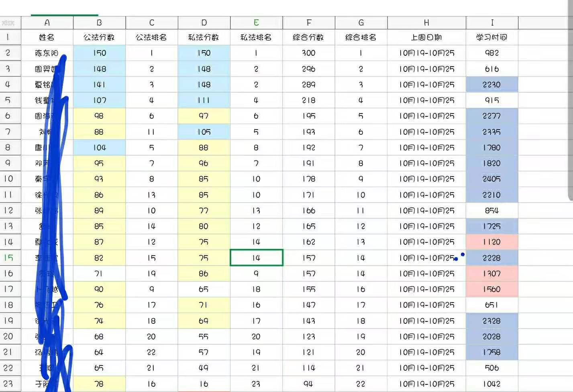
Task: Click the 公法分数 header cell
Action: [x=100, y=37]
